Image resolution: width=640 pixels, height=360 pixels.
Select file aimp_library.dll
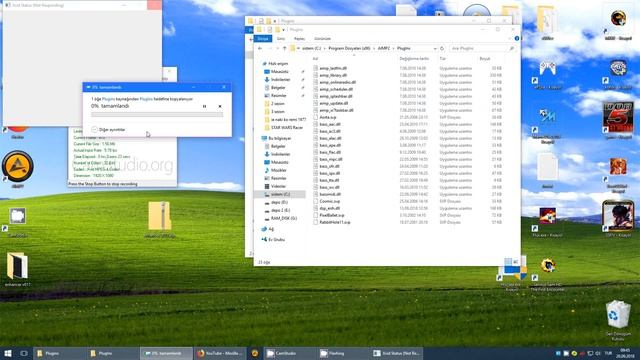333,75
